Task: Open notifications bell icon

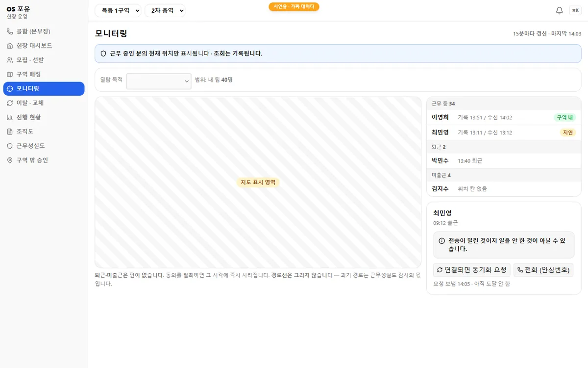Action: point(559,10)
